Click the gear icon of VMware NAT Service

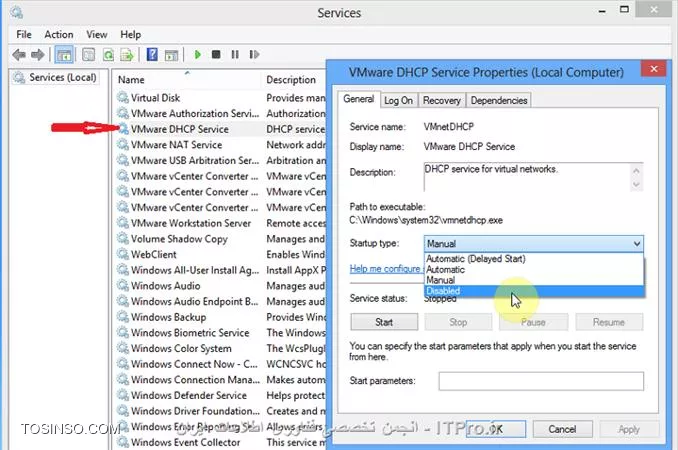tap(123, 145)
